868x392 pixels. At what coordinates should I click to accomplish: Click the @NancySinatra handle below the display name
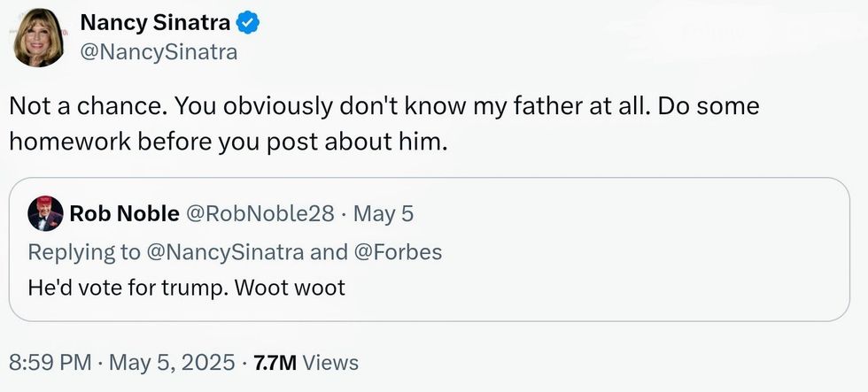pos(159,52)
